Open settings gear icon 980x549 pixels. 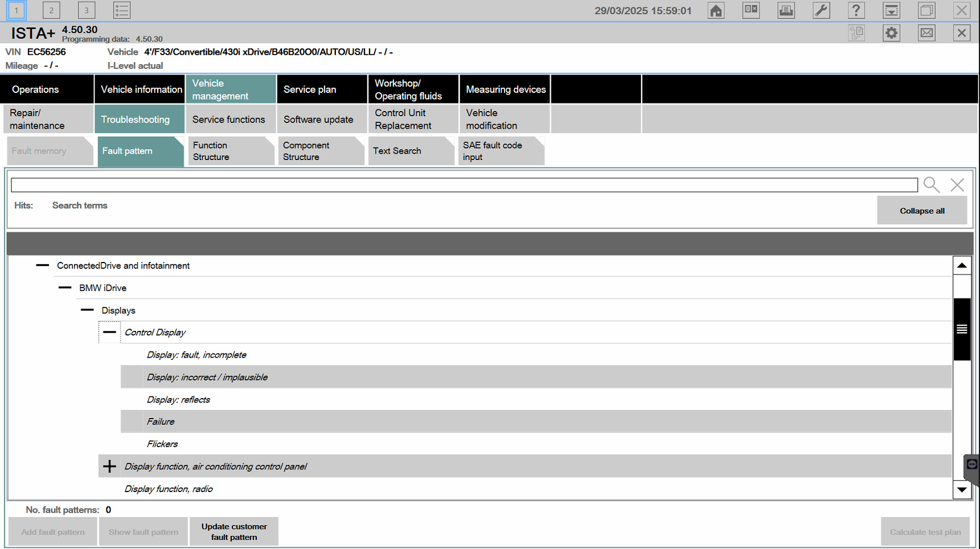(x=891, y=33)
